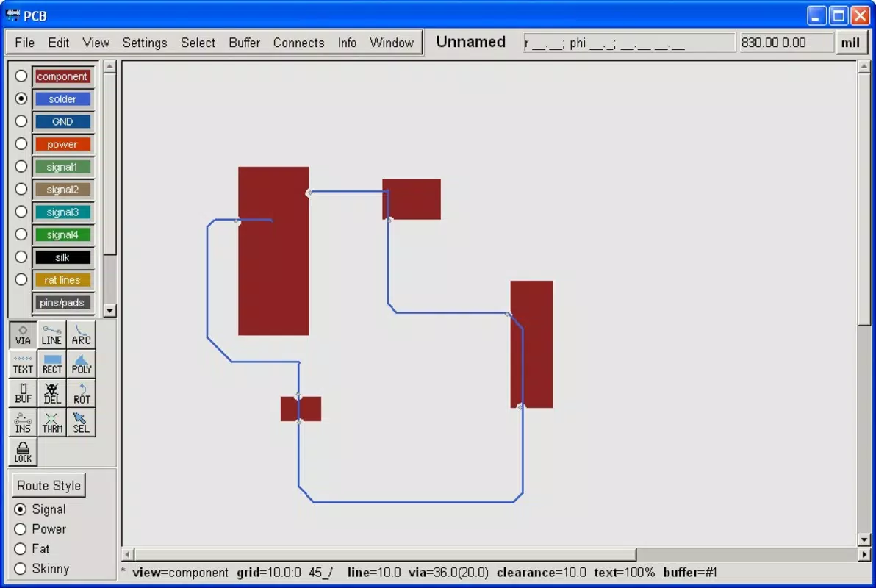Select the BUF buffer tool
Viewport: 876px width, 588px height.
23,393
